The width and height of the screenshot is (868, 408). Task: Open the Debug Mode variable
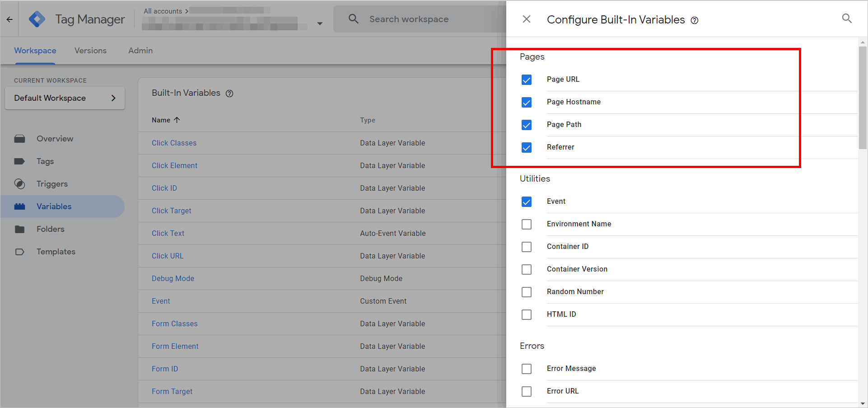(173, 278)
